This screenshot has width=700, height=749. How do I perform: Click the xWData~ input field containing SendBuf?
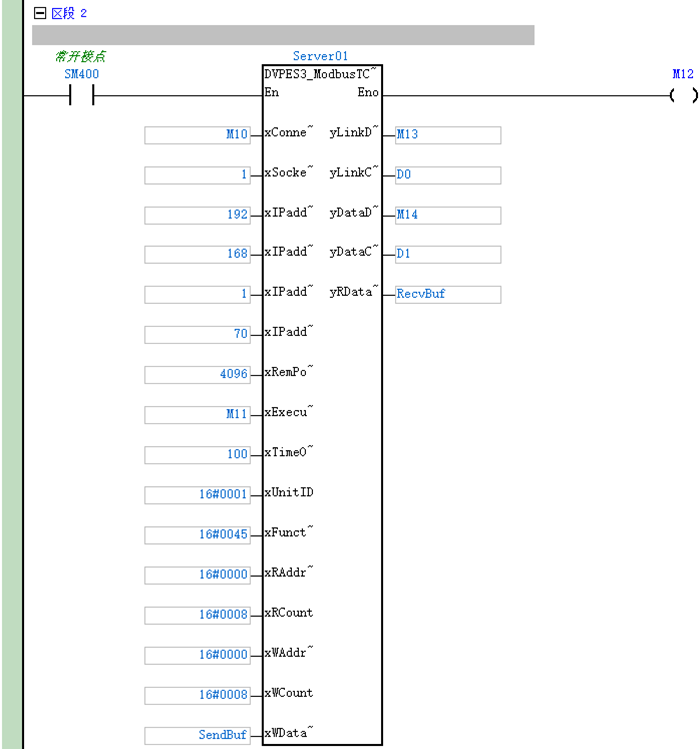click(197, 735)
